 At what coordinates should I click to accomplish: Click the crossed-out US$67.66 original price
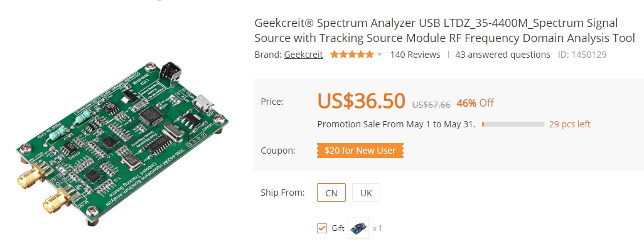tap(431, 105)
